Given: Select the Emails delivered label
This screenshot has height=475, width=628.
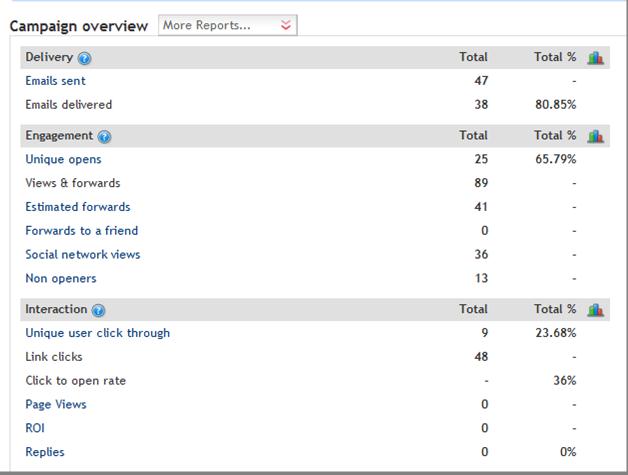Looking at the screenshot, I should (x=69, y=105).
